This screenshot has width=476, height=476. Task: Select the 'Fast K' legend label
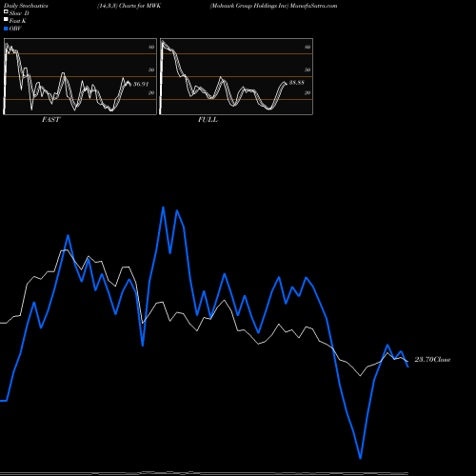[x=18, y=21]
